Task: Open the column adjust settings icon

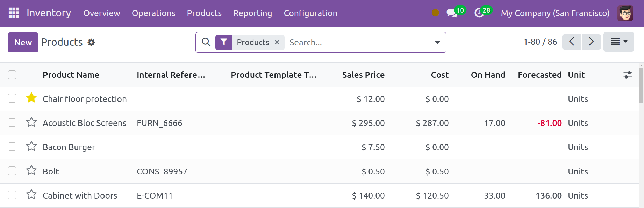Action: (628, 75)
